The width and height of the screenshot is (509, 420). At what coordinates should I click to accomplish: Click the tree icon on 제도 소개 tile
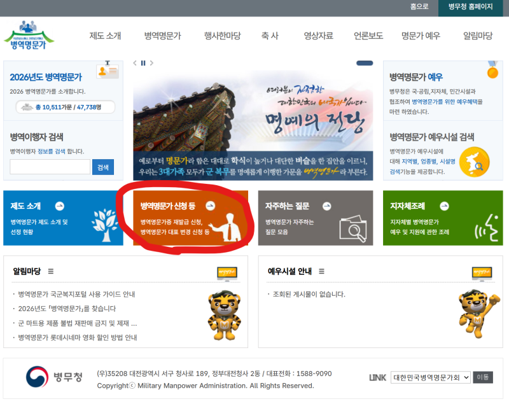click(104, 225)
